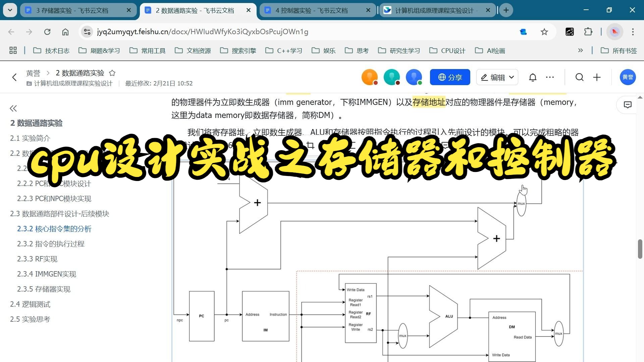This screenshot has width=644, height=362.
Task: Toggle the bookmark star in the address bar
Action: click(x=544, y=32)
